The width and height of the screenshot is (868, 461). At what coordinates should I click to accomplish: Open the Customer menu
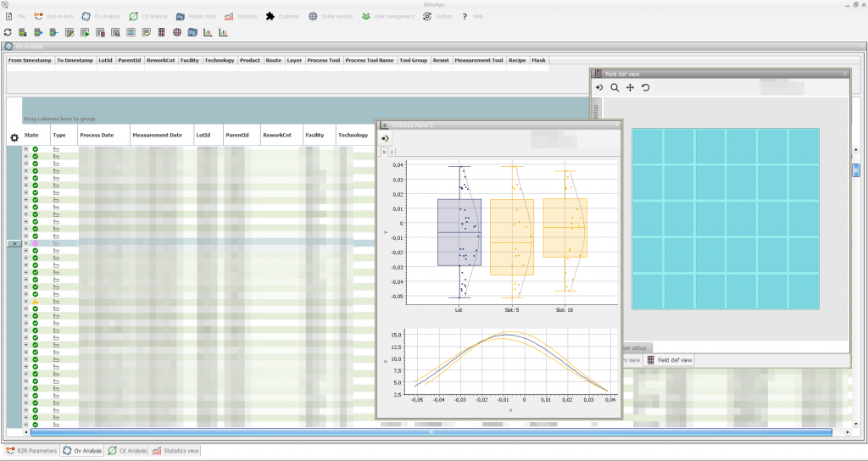[x=283, y=17]
